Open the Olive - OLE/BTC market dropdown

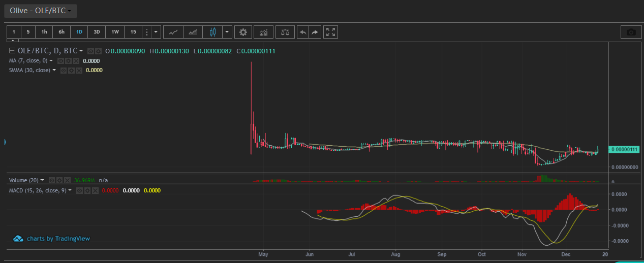pyautogui.click(x=41, y=11)
